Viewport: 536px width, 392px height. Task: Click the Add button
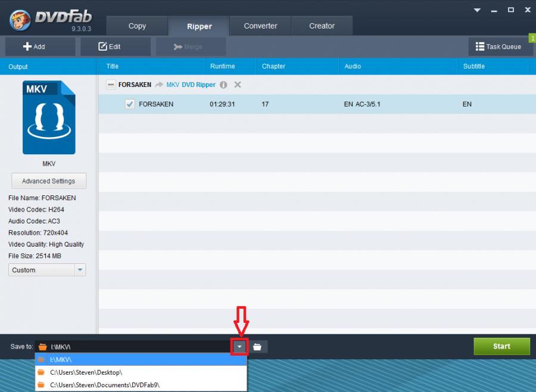pyautogui.click(x=40, y=46)
